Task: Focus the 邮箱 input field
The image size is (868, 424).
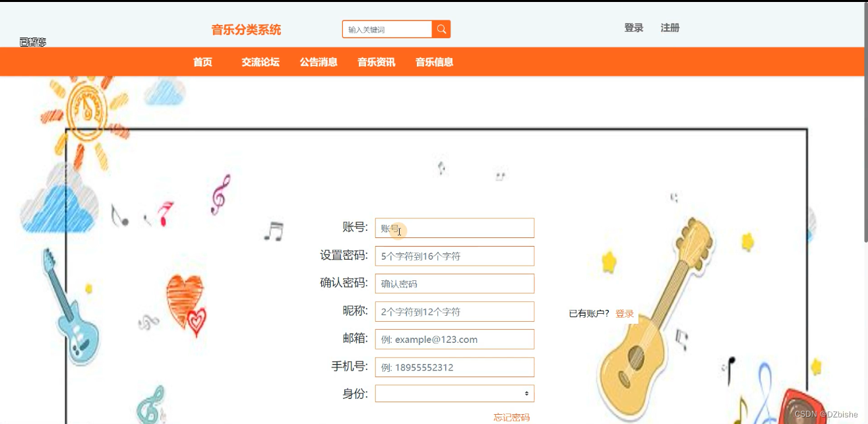Action: [454, 339]
